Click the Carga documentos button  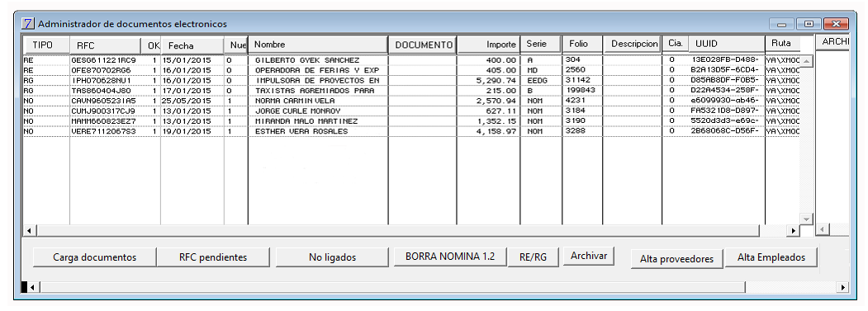tap(95, 257)
